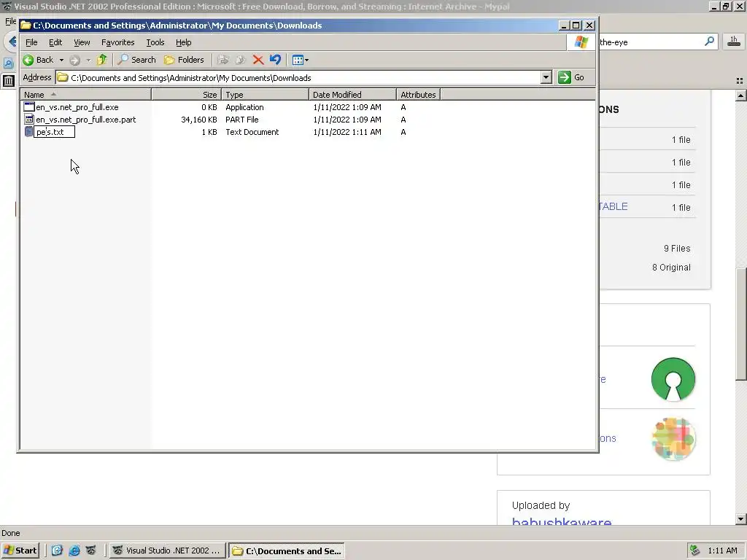Click the browser vertical scrollbar thumb
747x560 pixels.
tap(740, 324)
